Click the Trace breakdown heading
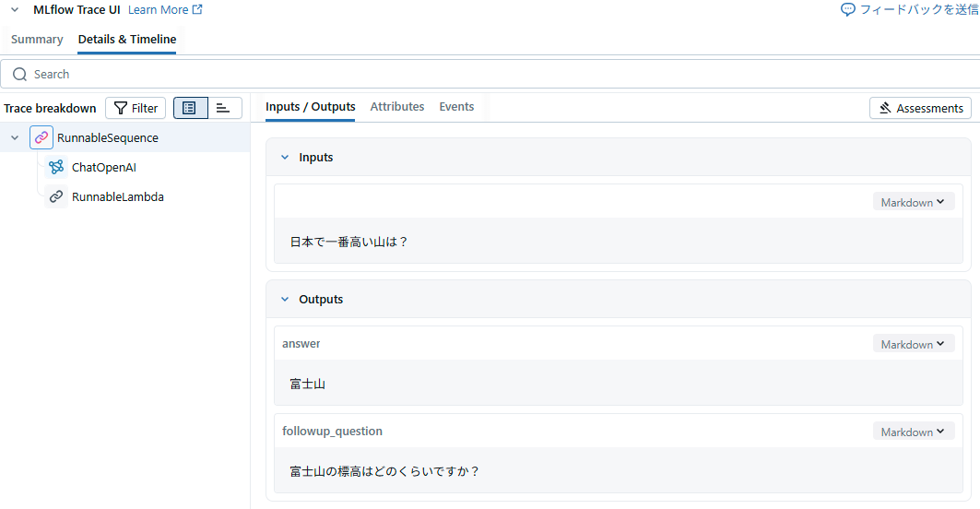Viewport: 980px width, 509px height. (50, 108)
